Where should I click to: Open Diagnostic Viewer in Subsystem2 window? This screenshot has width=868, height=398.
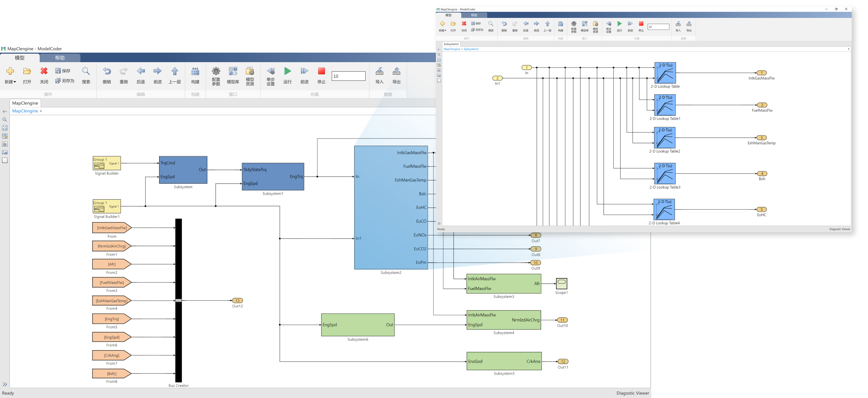tap(840, 229)
